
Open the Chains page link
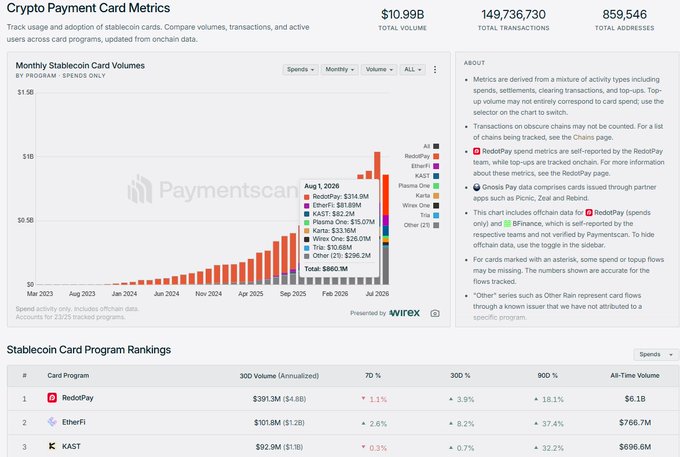coord(583,137)
